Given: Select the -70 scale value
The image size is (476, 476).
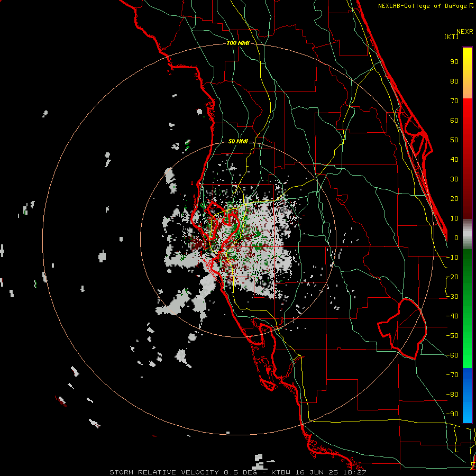Looking at the screenshot, I should [x=452, y=375].
